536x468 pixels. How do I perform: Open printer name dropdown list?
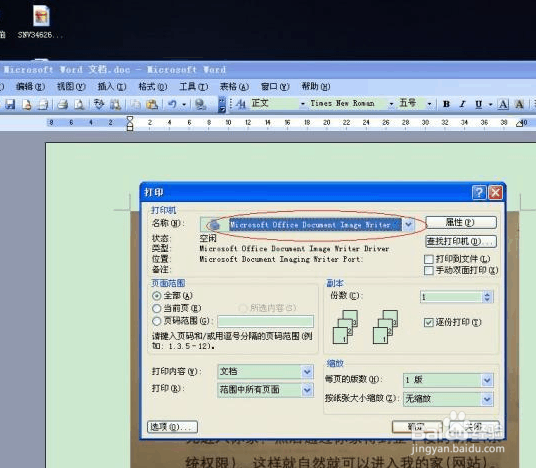[408, 225]
